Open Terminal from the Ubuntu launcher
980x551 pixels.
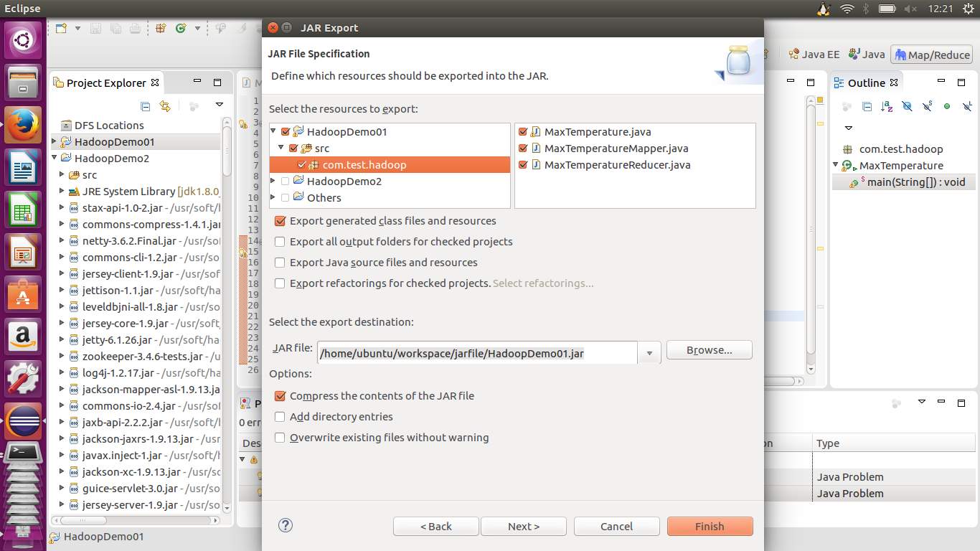23,453
